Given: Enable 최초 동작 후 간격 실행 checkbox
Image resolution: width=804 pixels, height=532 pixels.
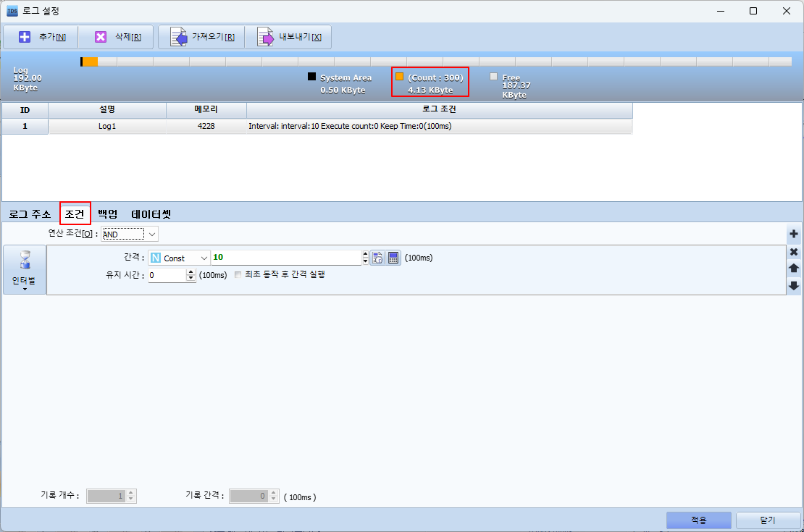Looking at the screenshot, I should click(x=238, y=275).
